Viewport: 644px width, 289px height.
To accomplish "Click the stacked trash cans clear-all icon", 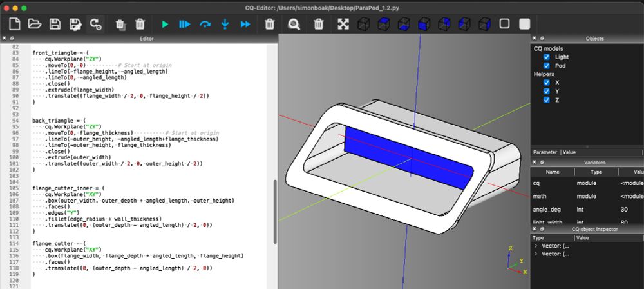I will click(120, 25).
